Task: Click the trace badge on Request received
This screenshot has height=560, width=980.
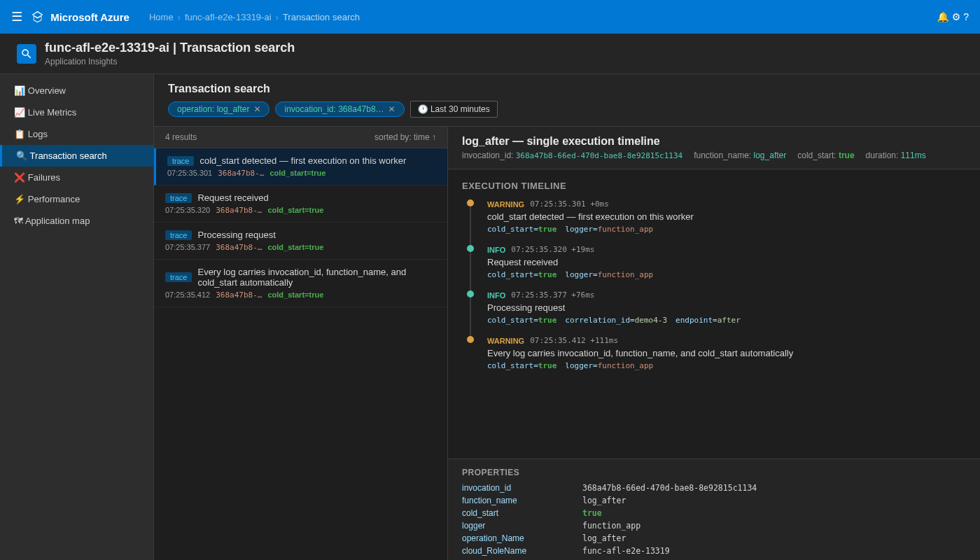Action: (x=178, y=198)
